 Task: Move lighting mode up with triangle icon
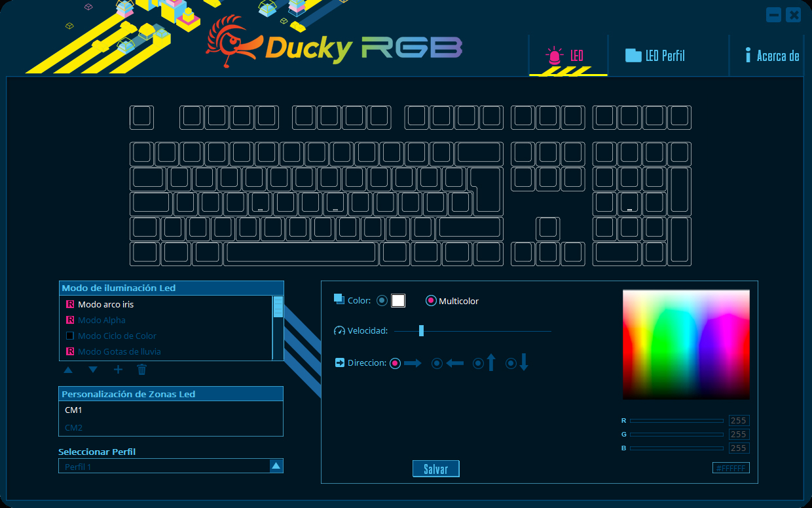(68, 370)
